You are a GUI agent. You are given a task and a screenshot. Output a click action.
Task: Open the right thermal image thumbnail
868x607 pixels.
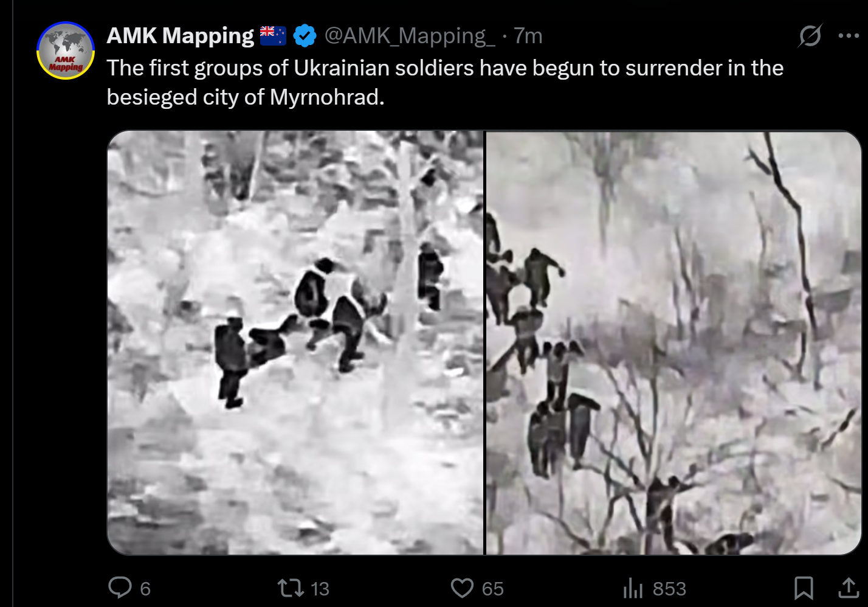(673, 342)
